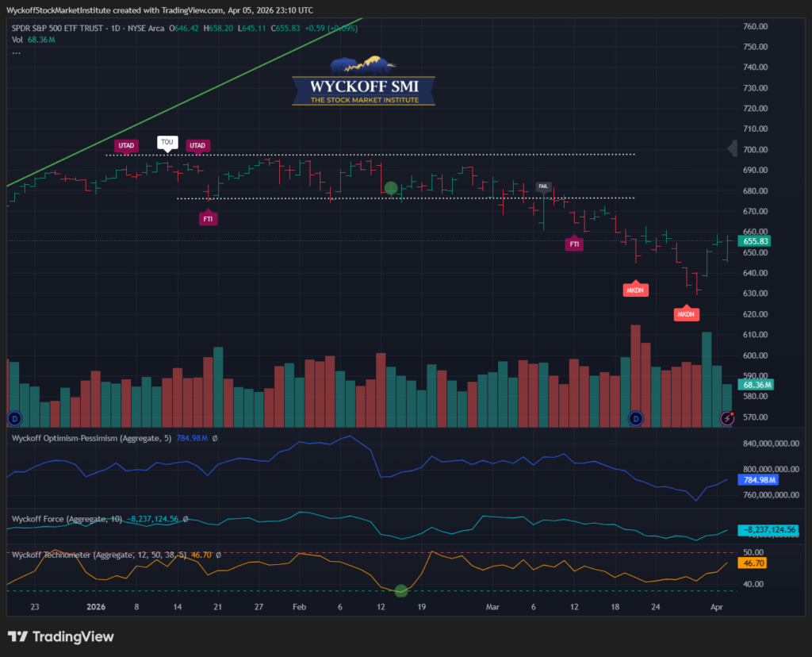This screenshot has height=657, width=812.
Task: Click the lowest MKDN label
Action: pyautogui.click(x=687, y=314)
